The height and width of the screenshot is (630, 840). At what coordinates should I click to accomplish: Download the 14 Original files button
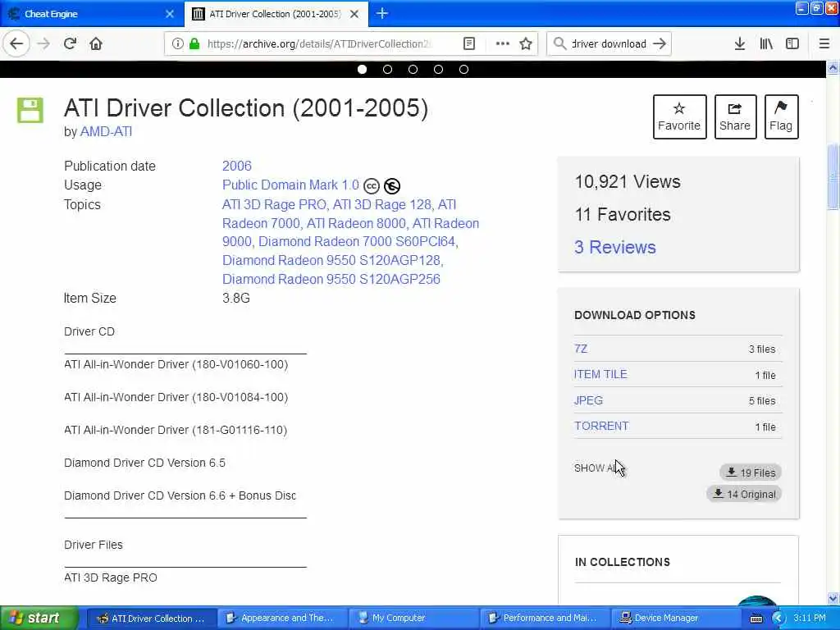coord(744,494)
